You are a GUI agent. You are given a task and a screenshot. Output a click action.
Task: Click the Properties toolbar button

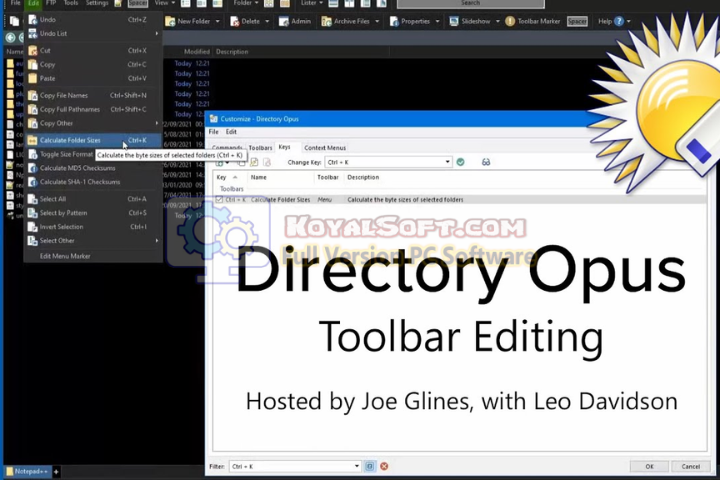[410, 21]
